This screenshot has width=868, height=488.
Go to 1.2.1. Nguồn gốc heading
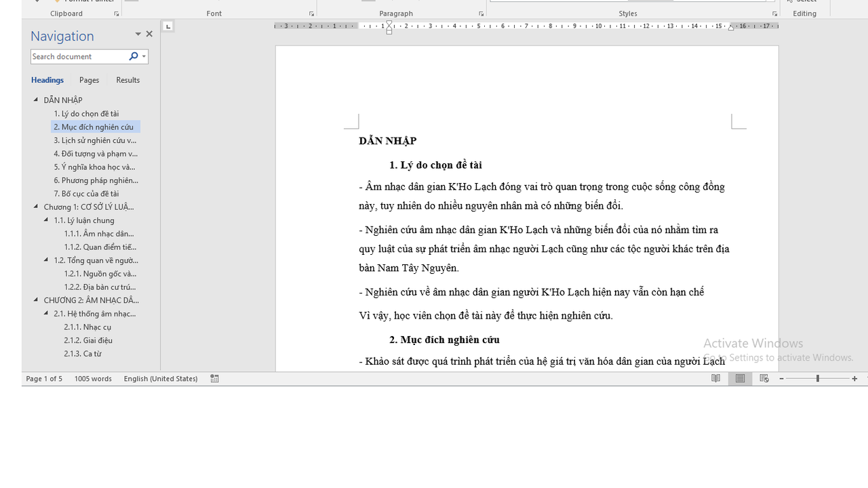pyautogui.click(x=100, y=274)
